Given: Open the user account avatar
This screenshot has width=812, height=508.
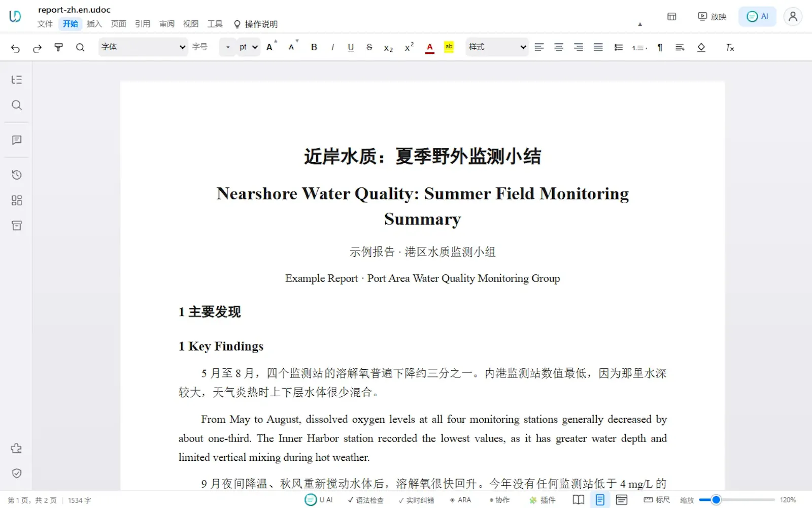Looking at the screenshot, I should click(793, 17).
